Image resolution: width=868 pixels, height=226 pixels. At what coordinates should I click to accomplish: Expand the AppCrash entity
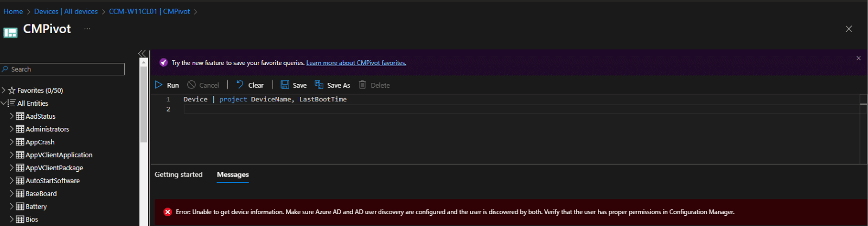pos(12,142)
